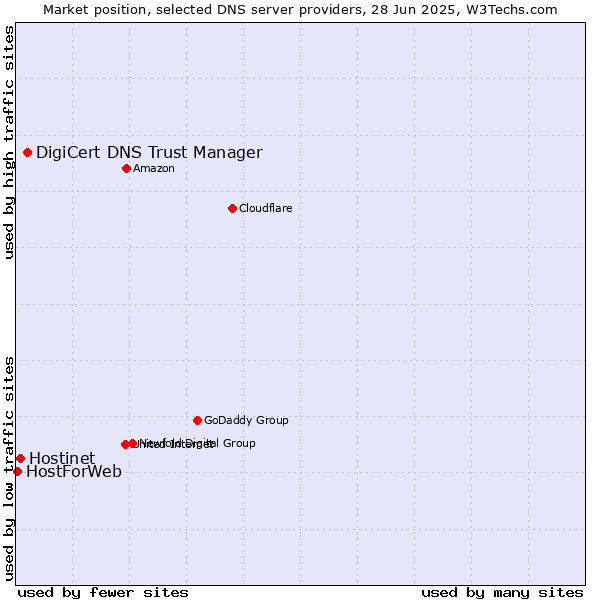The image size is (600, 600).
Task: Click the 'HostForWeb' label text
Action: point(74,471)
